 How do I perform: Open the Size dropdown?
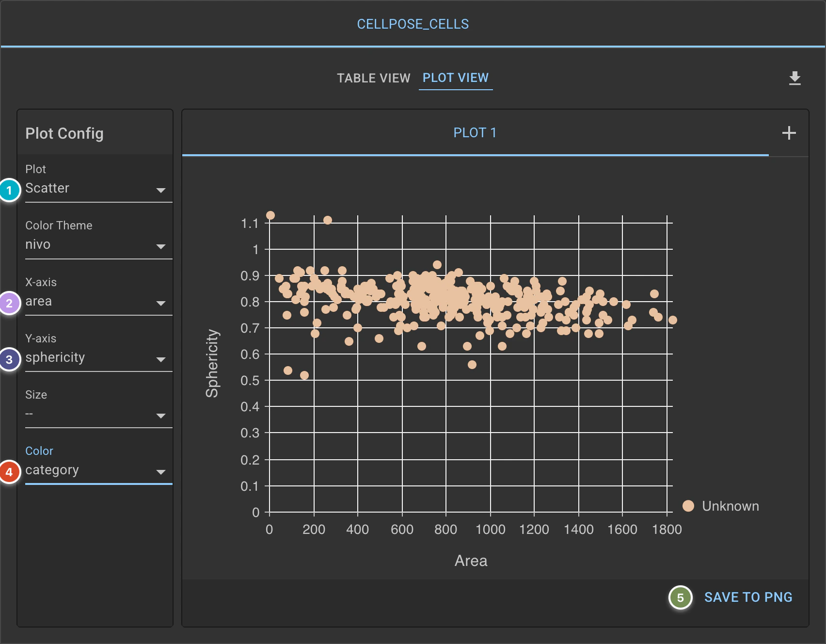coord(98,414)
